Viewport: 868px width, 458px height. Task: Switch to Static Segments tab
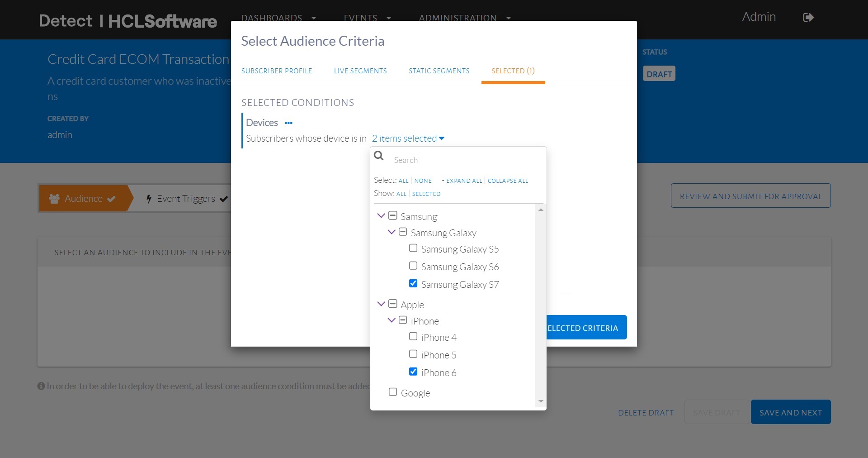[439, 71]
